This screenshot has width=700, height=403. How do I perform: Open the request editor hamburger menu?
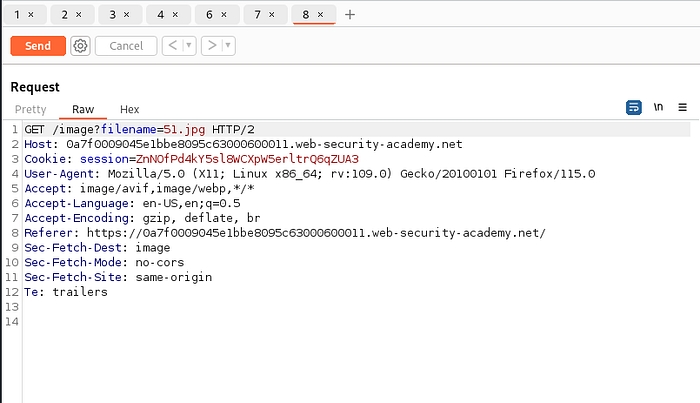(x=683, y=107)
